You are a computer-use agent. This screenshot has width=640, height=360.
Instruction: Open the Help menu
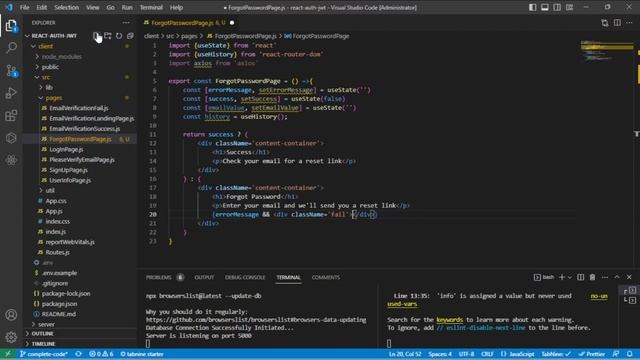coord(176,7)
